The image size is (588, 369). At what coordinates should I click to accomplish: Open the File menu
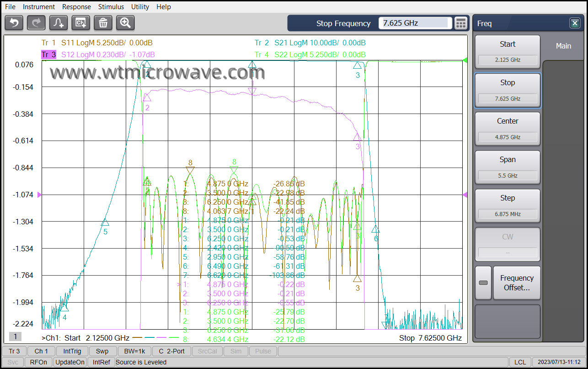pos(10,7)
